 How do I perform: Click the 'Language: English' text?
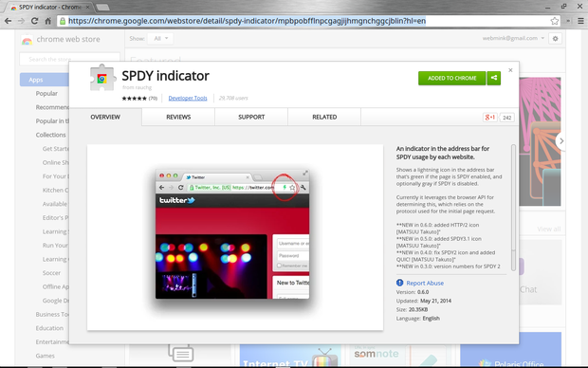pyautogui.click(x=417, y=318)
